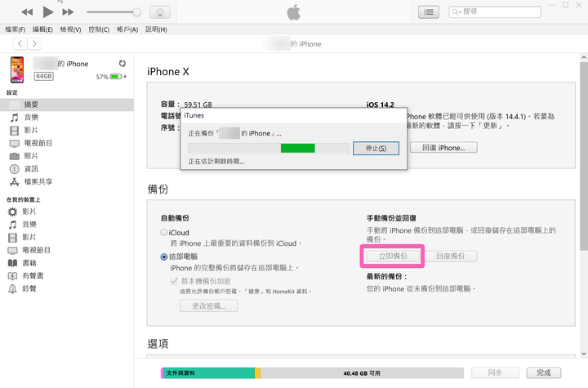Click the vertical scrollbar thumb

pyautogui.click(x=584, y=156)
